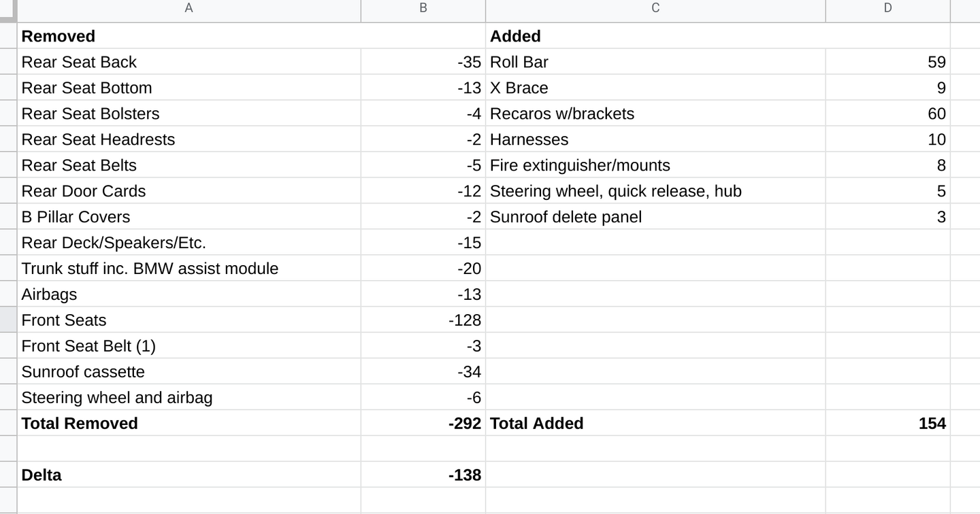Viewport: 980px width, 514px height.
Task: Click the column C header
Action: pos(655,9)
